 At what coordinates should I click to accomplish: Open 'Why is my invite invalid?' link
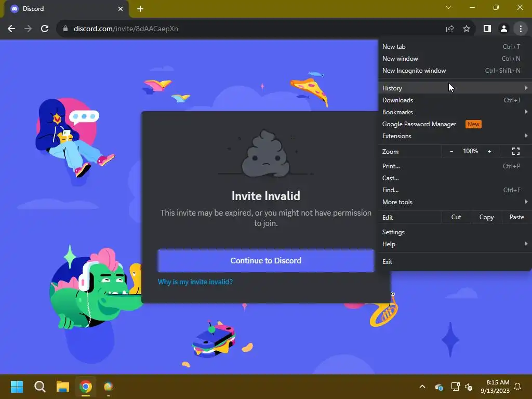195,282
